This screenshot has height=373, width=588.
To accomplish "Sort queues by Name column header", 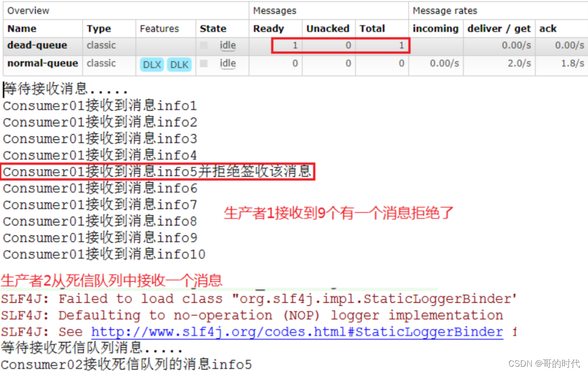I will click(x=22, y=28).
